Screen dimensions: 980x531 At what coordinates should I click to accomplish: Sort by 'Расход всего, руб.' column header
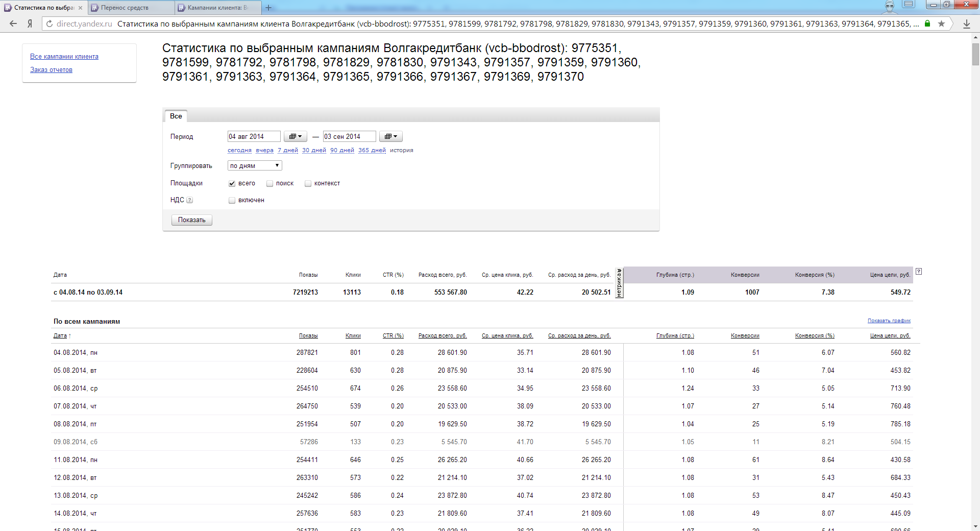(x=443, y=335)
